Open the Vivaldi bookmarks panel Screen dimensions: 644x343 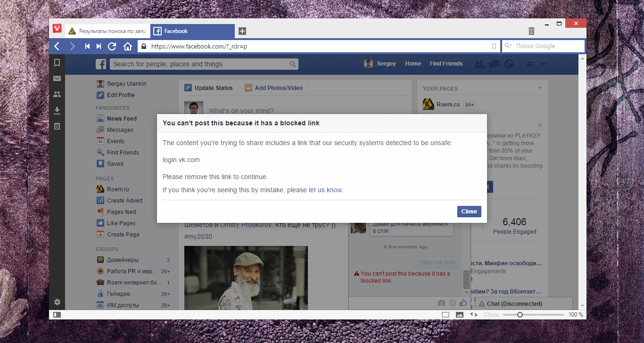(57, 62)
